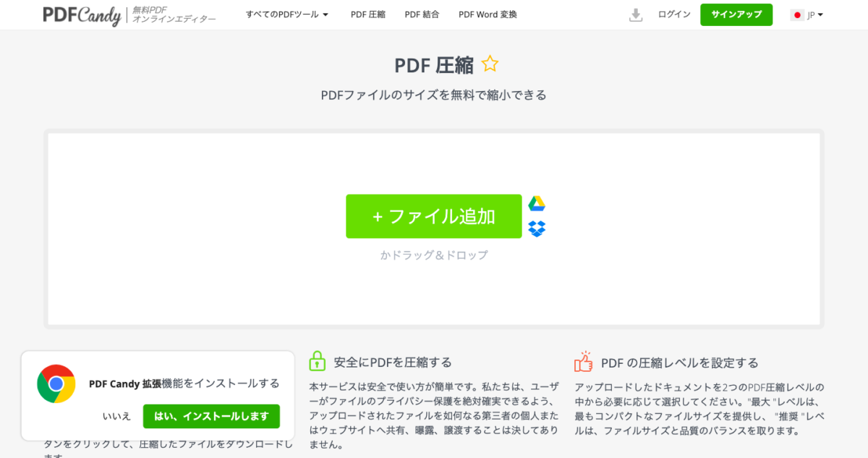
Task: Open the PDF 結合 navigation link
Action: coord(422,14)
